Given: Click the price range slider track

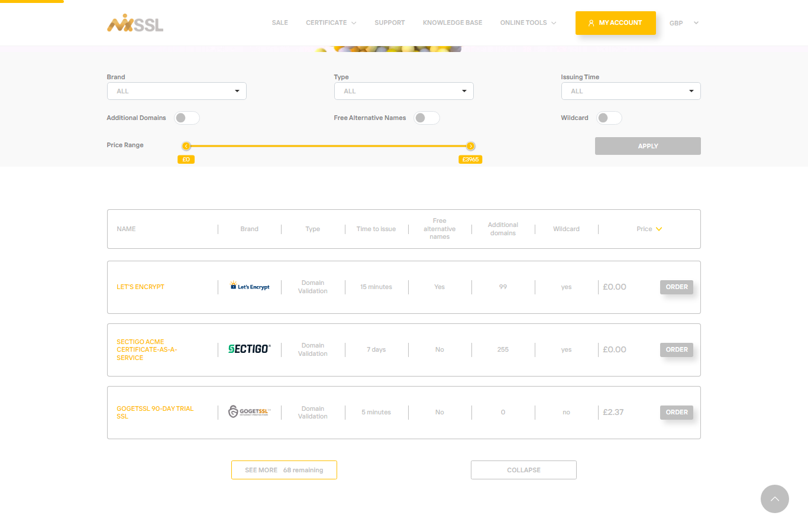Looking at the screenshot, I should [x=328, y=146].
